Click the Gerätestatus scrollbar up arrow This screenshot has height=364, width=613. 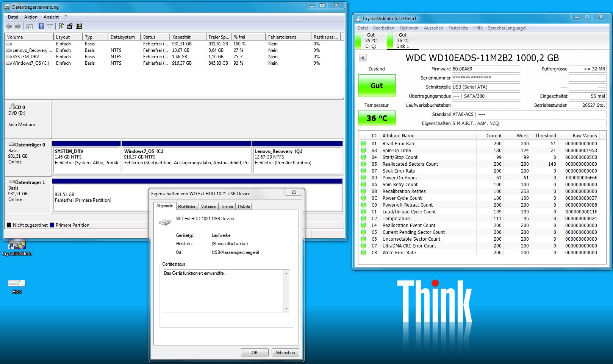coord(286,274)
